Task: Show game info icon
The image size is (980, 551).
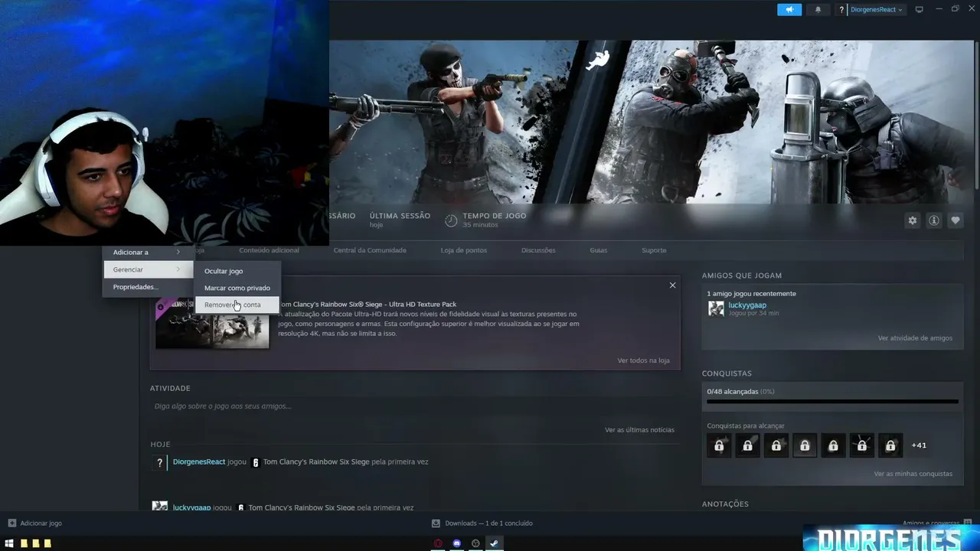Action: 934,220
